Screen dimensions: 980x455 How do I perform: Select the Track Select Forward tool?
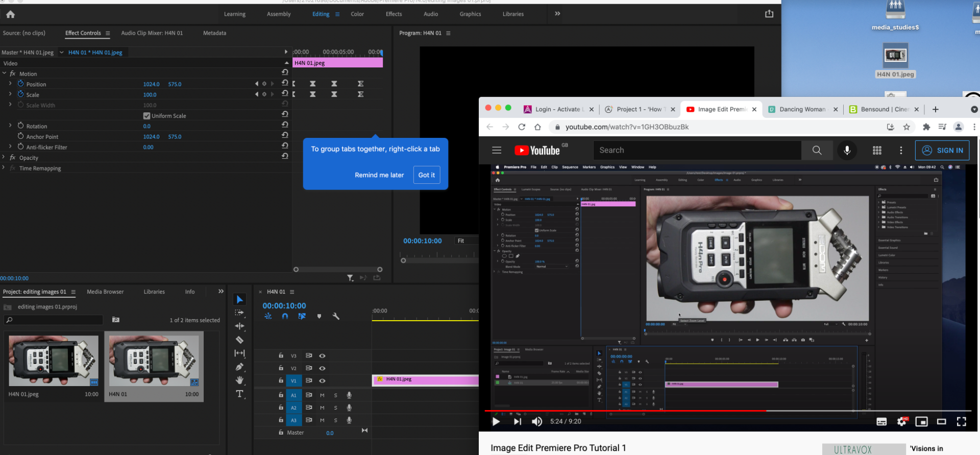pyautogui.click(x=239, y=313)
